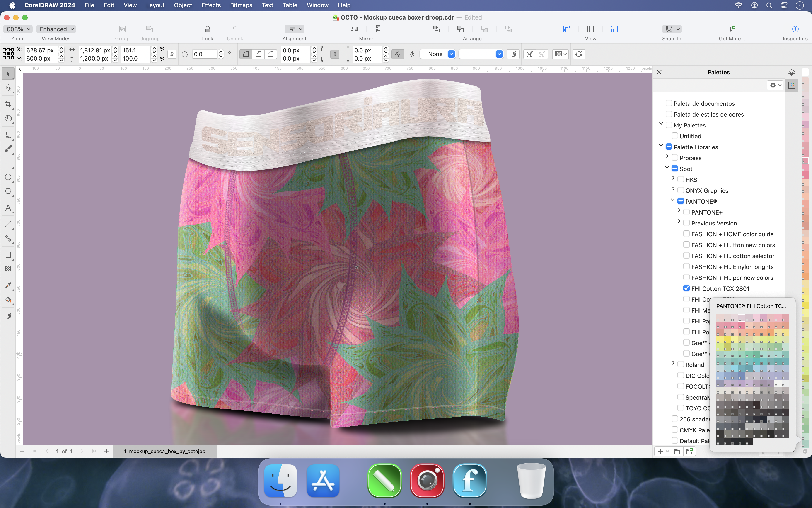Enable Paleta de estilos de cores checkbox
Viewport: 812px width, 508px height.
click(x=668, y=114)
